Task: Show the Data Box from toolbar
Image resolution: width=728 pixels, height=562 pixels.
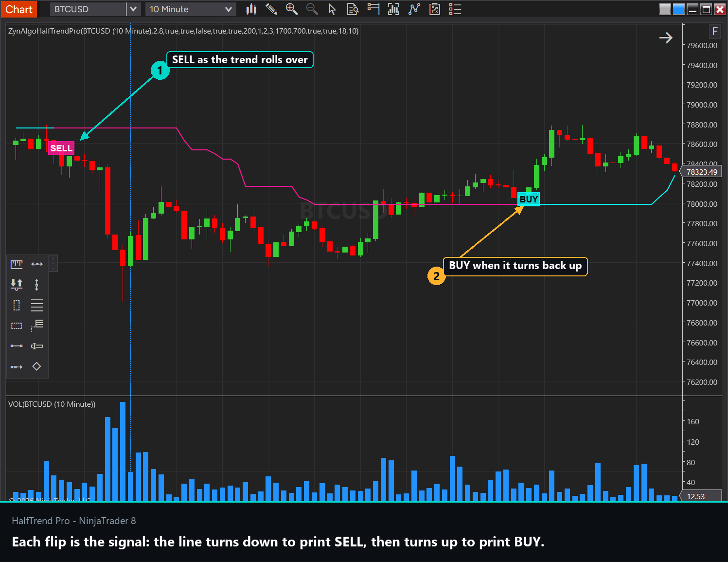Action: click(353, 9)
